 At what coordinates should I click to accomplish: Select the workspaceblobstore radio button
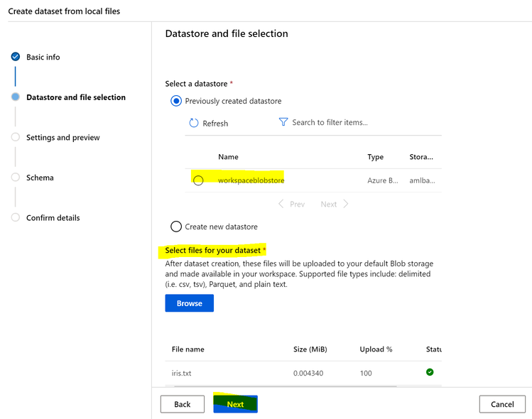click(x=198, y=180)
